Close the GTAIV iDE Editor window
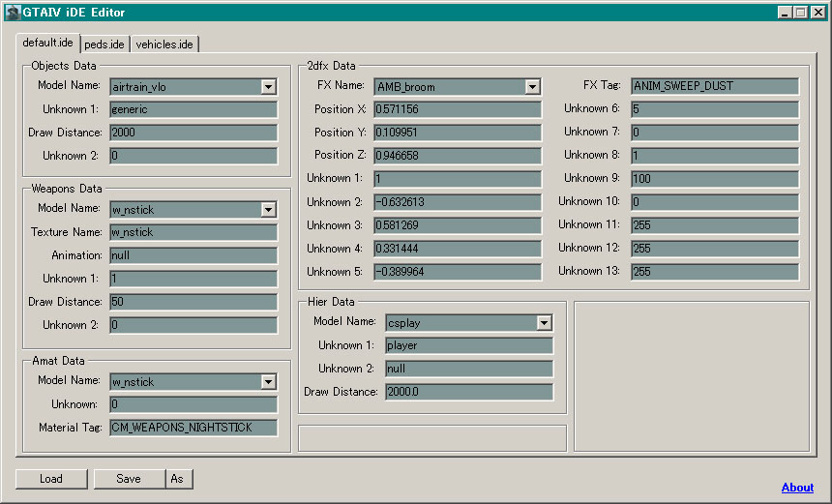 point(818,13)
